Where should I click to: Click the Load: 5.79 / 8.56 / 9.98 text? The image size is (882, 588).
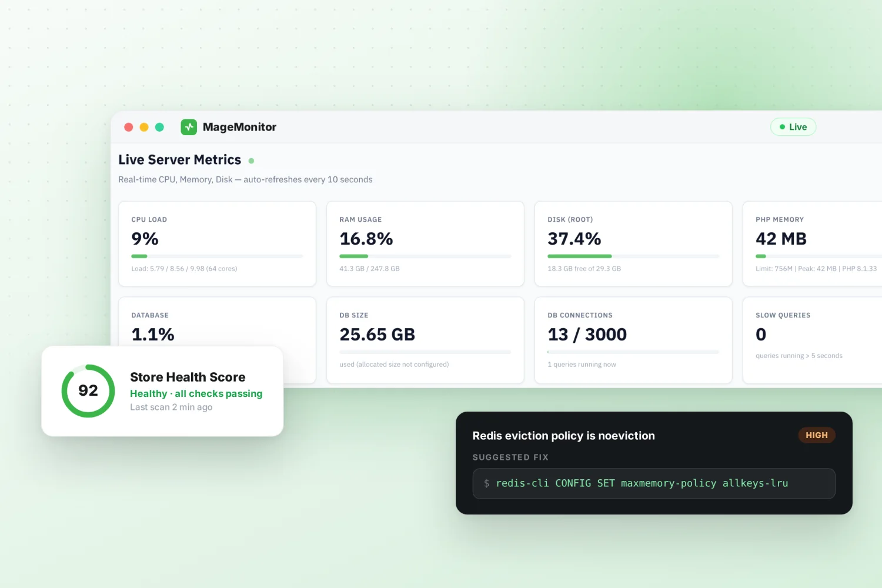coord(184,269)
